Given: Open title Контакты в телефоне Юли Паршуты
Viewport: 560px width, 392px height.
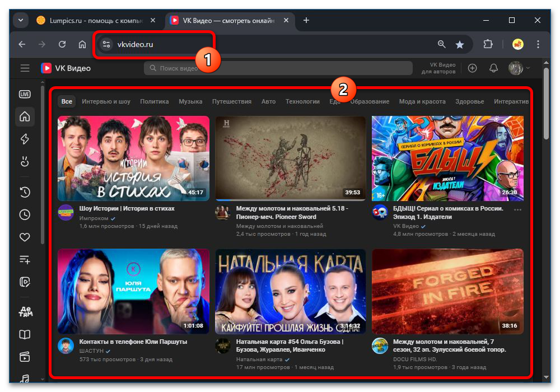Looking at the screenshot, I should (133, 342).
